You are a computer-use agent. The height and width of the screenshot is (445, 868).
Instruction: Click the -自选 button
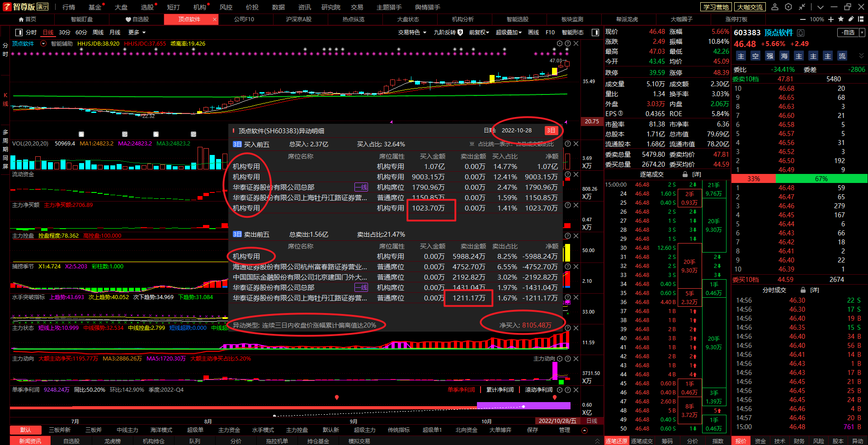coord(848,33)
